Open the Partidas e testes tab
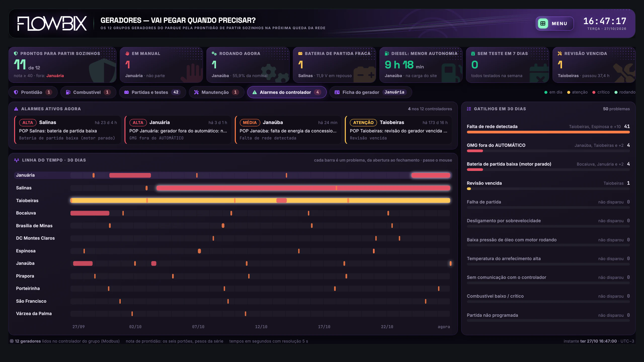The image size is (644, 362). [x=152, y=92]
